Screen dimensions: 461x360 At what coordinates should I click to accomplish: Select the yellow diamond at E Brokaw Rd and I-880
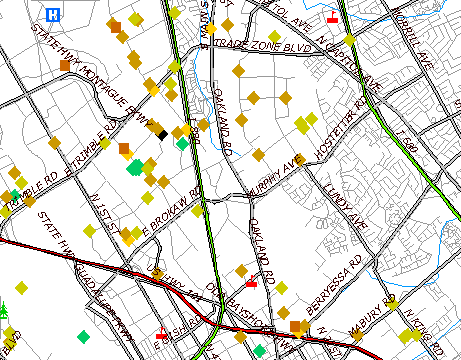click(x=197, y=211)
